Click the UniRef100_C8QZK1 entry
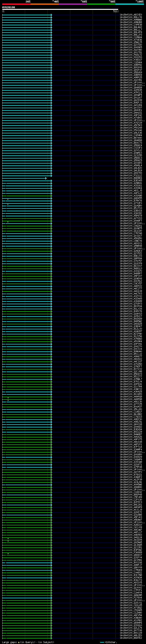This screenshot has height=644, width=146. tap(131, 226)
